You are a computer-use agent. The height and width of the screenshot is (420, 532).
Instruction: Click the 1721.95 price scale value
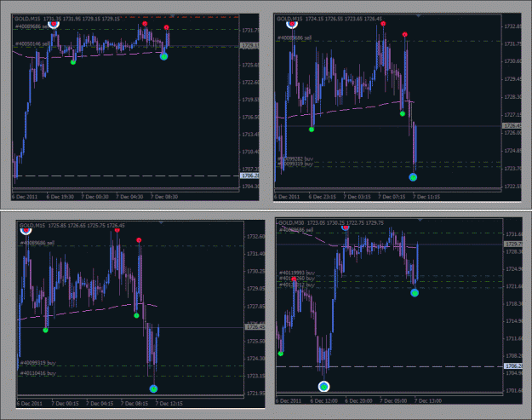click(x=255, y=394)
